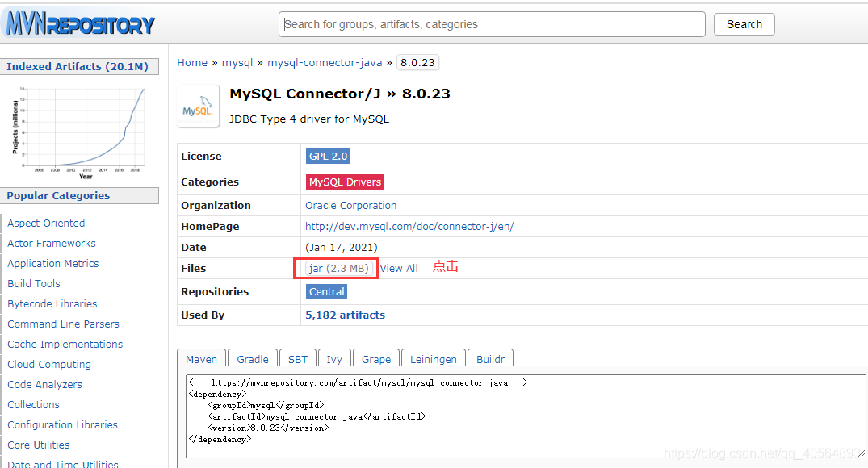Click the Repositories row label
Viewport: 868px width, 468px height.
(x=215, y=291)
